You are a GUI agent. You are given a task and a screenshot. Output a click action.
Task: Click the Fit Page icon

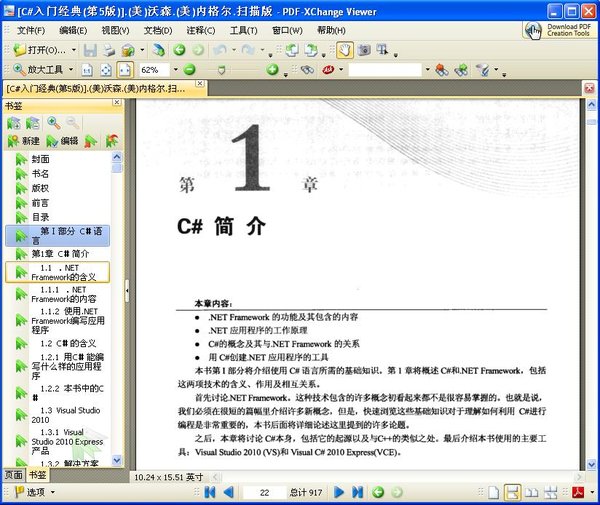coord(106,70)
